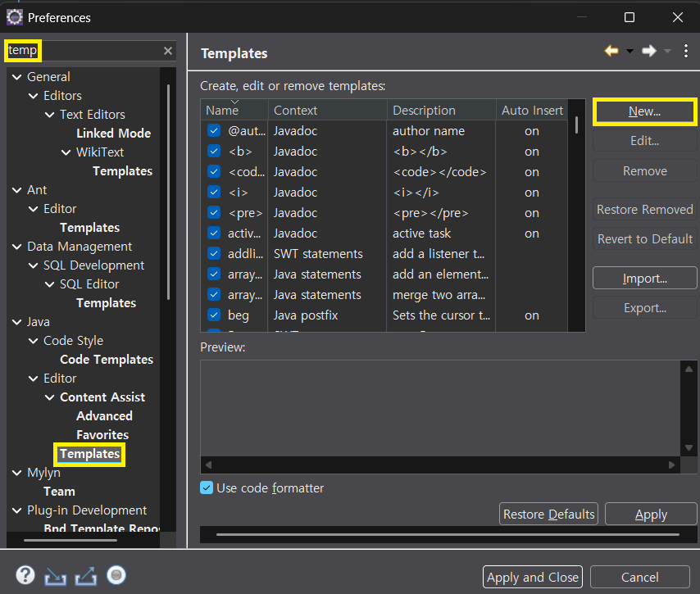This screenshot has height=594, width=700.
Task: Collapse the WikiText node
Action: point(66,152)
